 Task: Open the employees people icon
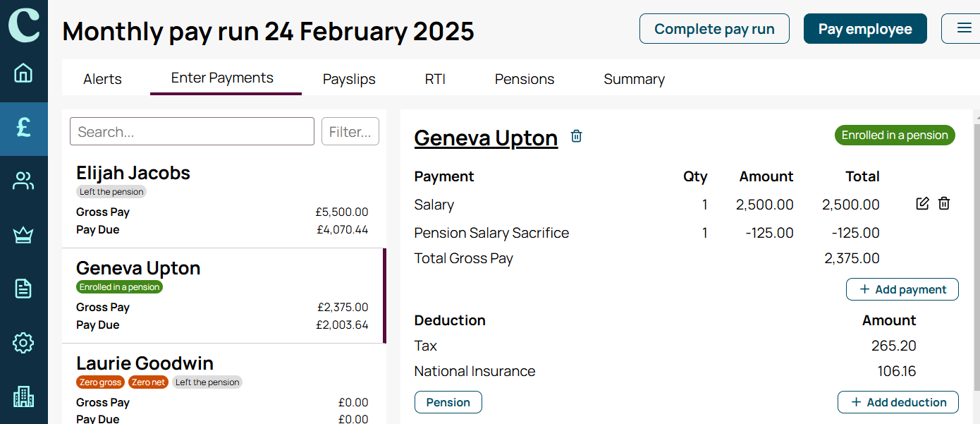pos(23,181)
